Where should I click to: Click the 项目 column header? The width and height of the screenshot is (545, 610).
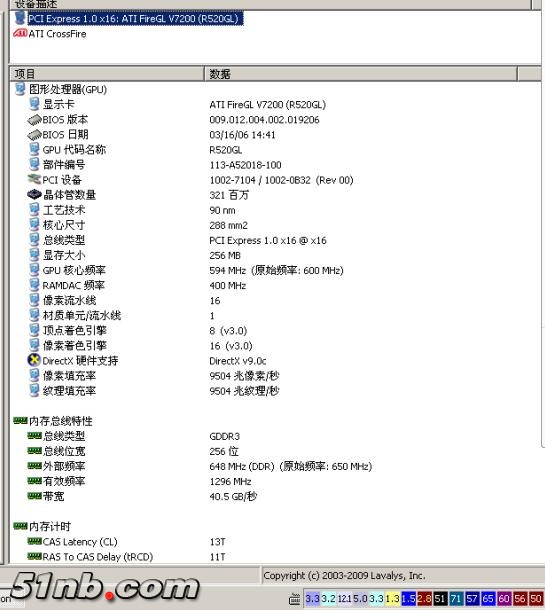pos(107,74)
